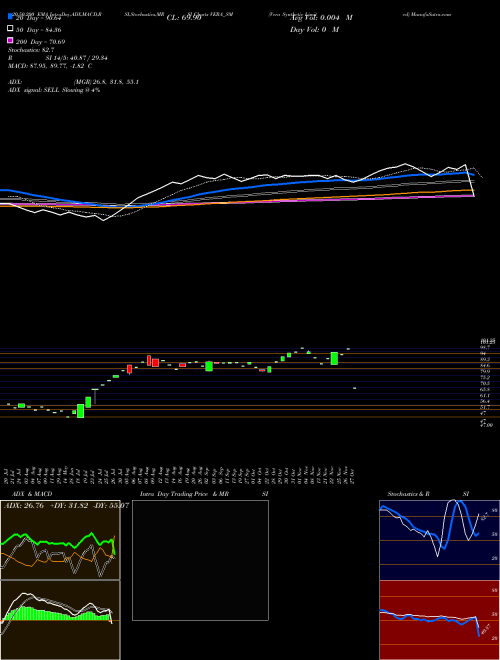This screenshot has width=500, height=660.
Task: Click the isolated gap-down candle at chart end
Action: coord(354,388)
